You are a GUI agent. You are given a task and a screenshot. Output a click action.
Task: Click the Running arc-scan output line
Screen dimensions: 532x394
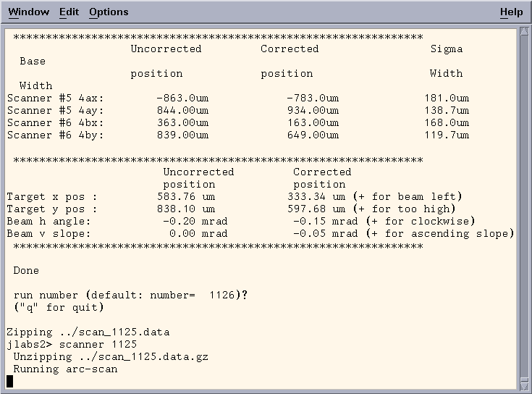pos(65,369)
